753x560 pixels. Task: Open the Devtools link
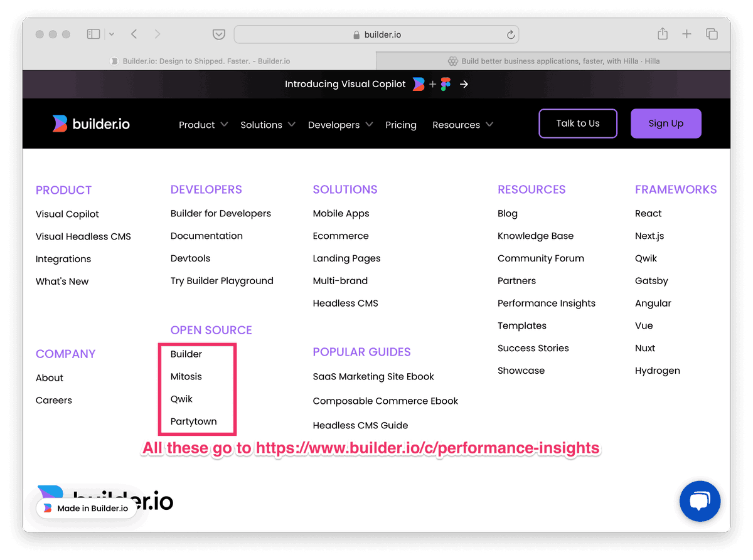tap(190, 258)
